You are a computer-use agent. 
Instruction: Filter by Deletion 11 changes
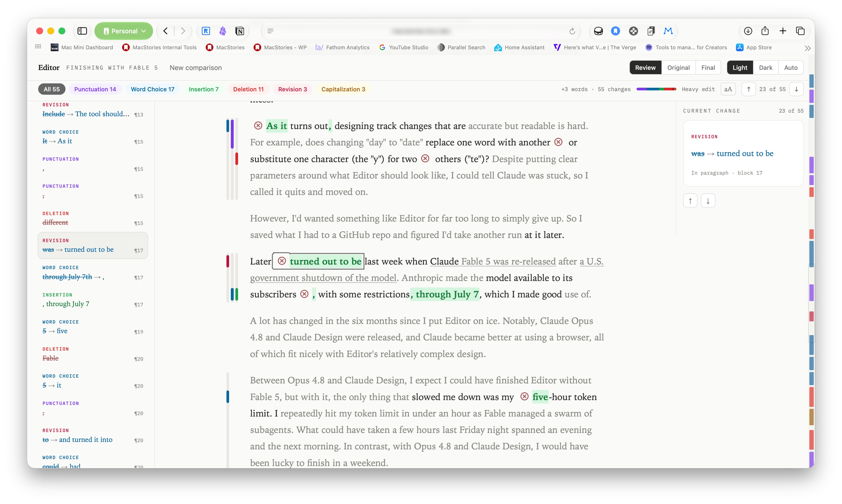(x=248, y=89)
